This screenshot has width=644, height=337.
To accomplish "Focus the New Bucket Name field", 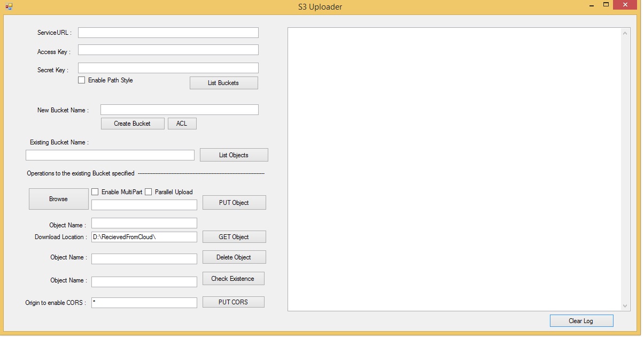I will pyautogui.click(x=180, y=110).
